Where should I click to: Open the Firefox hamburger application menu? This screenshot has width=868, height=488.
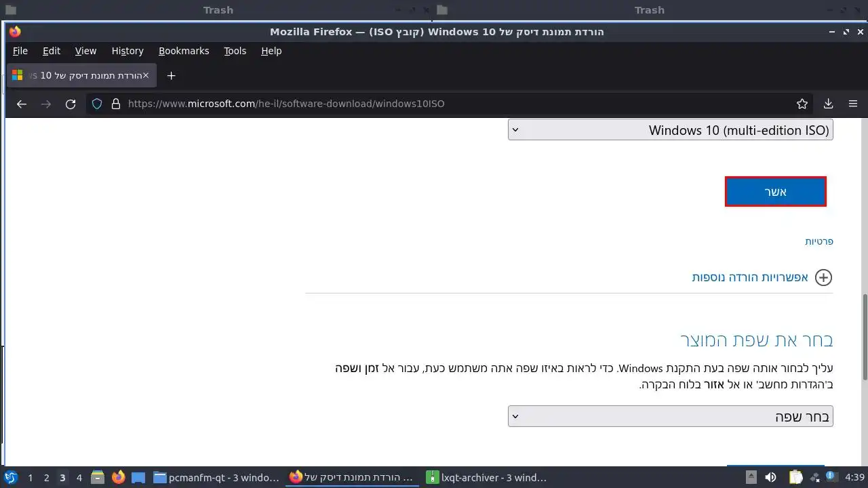click(x=853, y=104)
